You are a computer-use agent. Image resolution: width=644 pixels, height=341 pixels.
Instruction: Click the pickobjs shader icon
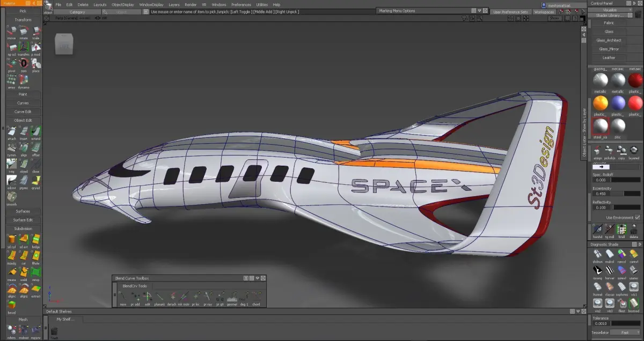point(609,152)
